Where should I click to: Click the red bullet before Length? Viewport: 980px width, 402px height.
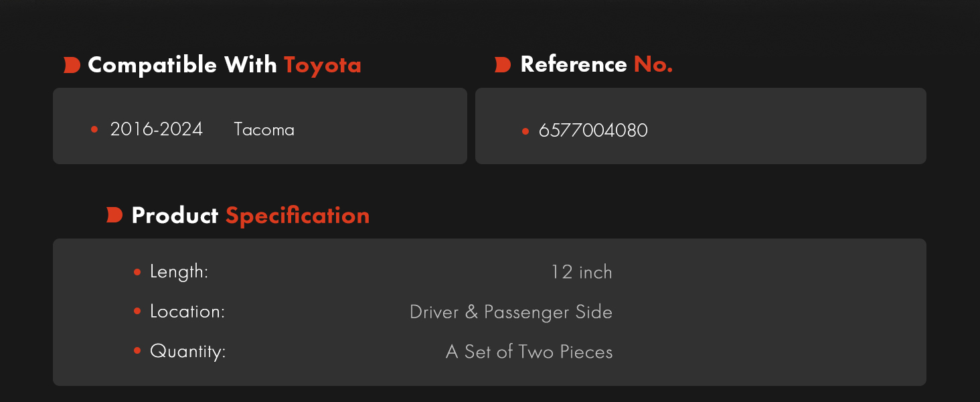click(137, 272)
